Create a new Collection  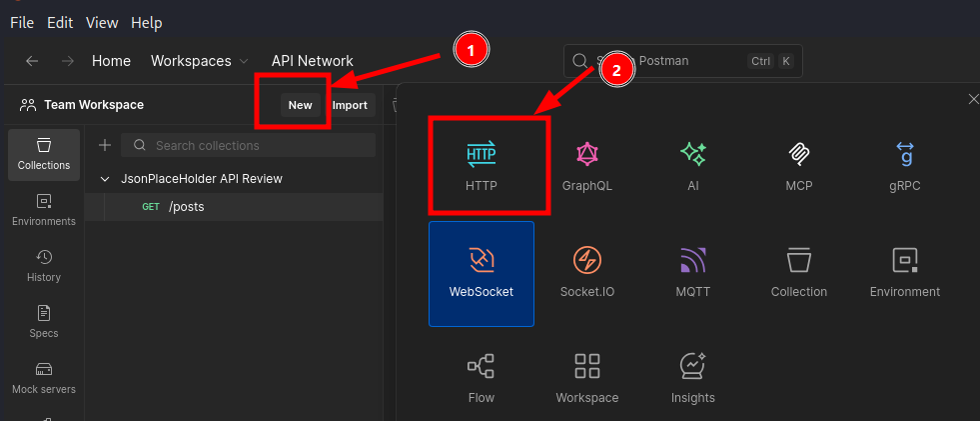click(799, 274)
